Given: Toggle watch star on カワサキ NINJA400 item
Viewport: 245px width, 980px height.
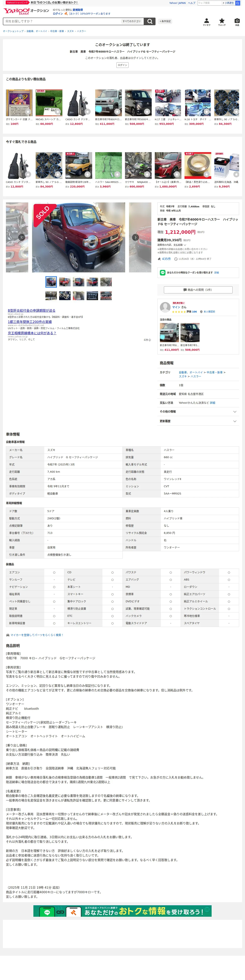Looking at the screenshot, I should (x=147, y=174).
